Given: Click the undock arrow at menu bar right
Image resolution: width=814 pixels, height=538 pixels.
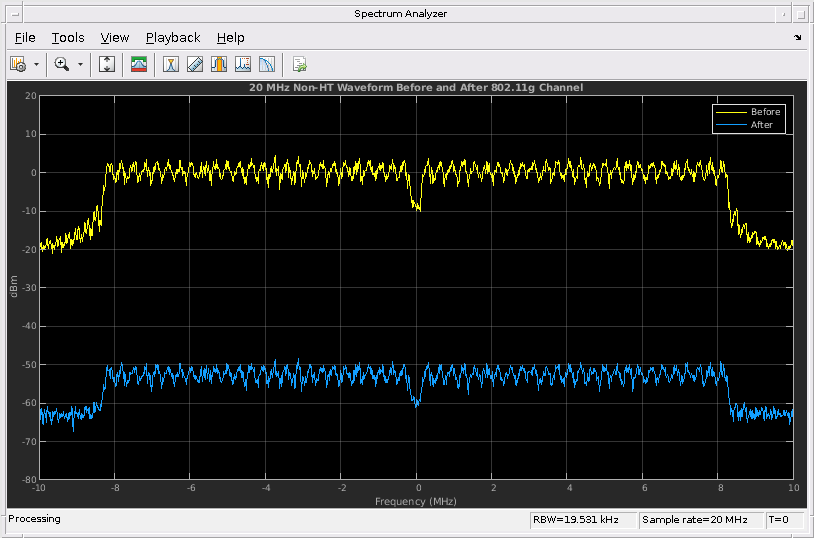Looking at the screenshot, I should pyautogui.click(x=798, y=37).
